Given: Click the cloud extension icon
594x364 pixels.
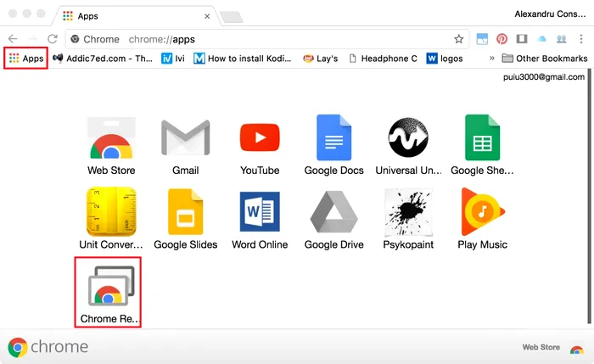Looking at the screenshot, I should coord(541,39).
